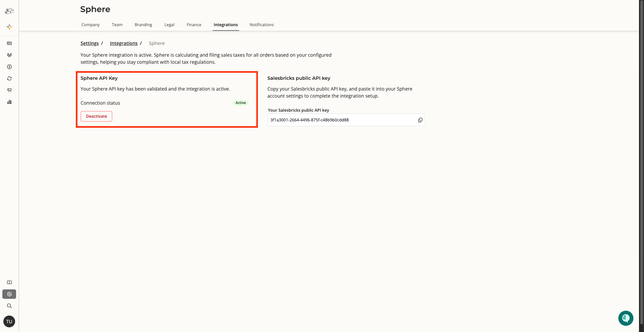Click the magnifying glass search icon
Image resolution: width=644 pixels, height=332 pixels.
9,306
